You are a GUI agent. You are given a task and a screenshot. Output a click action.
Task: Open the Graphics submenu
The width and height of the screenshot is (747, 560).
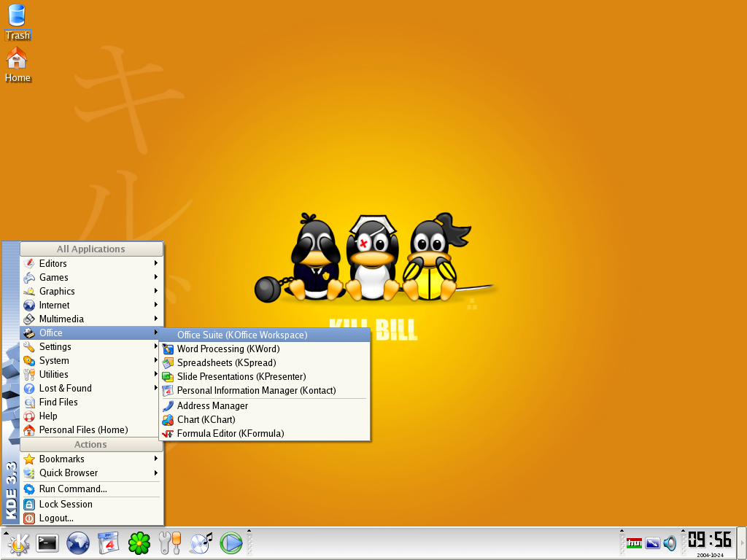pos(90,291)
